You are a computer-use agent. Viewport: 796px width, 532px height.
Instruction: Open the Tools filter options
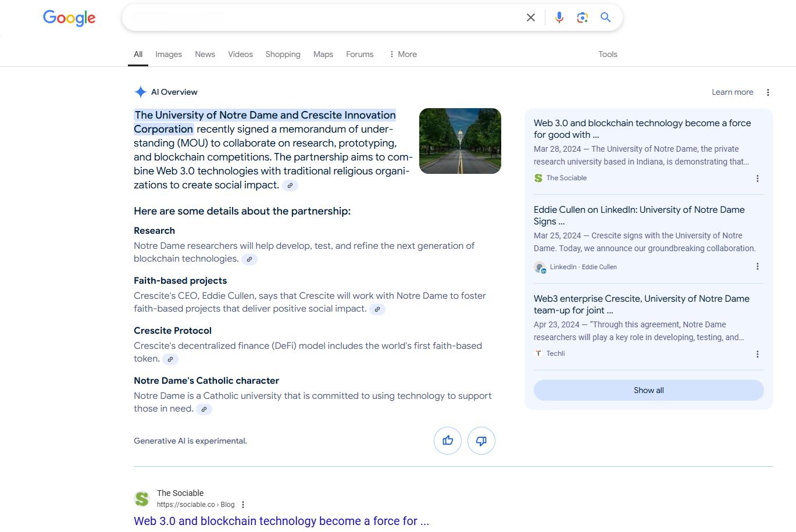[608, 54]
